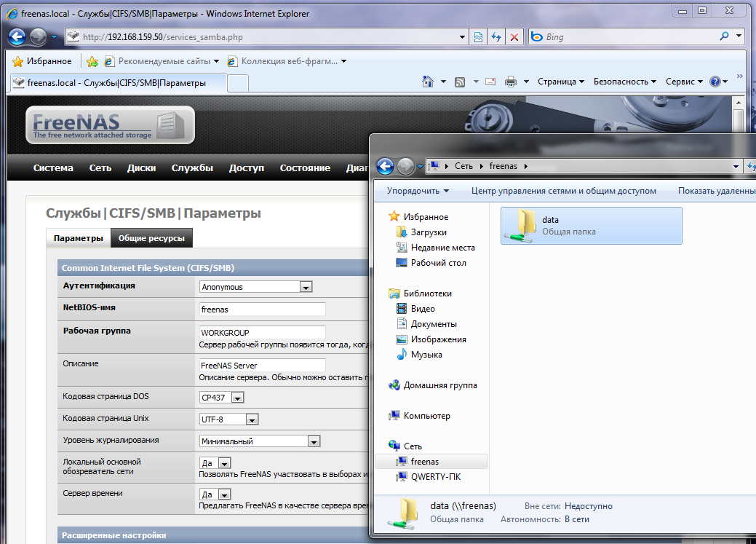
Task: Select freenas under Сеть in sidebar
Action: [424, 462]
